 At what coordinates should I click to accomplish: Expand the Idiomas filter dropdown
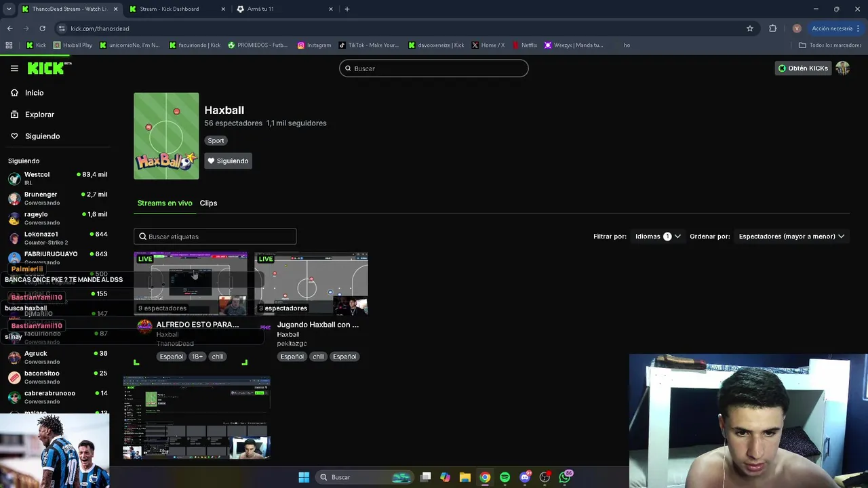pos(657,237)
